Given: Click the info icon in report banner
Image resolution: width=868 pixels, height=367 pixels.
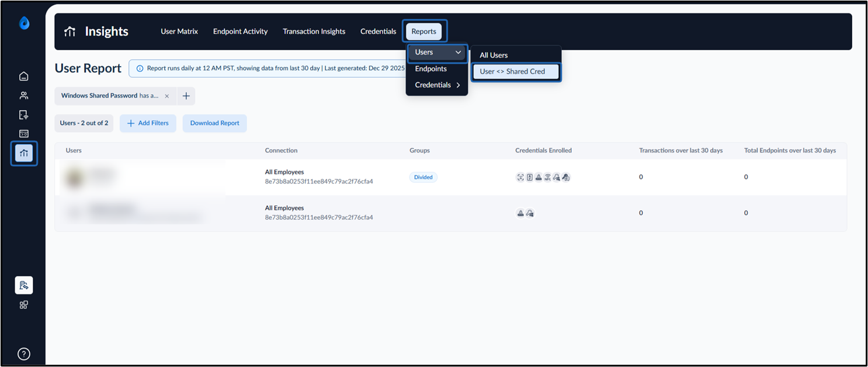Looking at the screenshot, I should point(140,68).
